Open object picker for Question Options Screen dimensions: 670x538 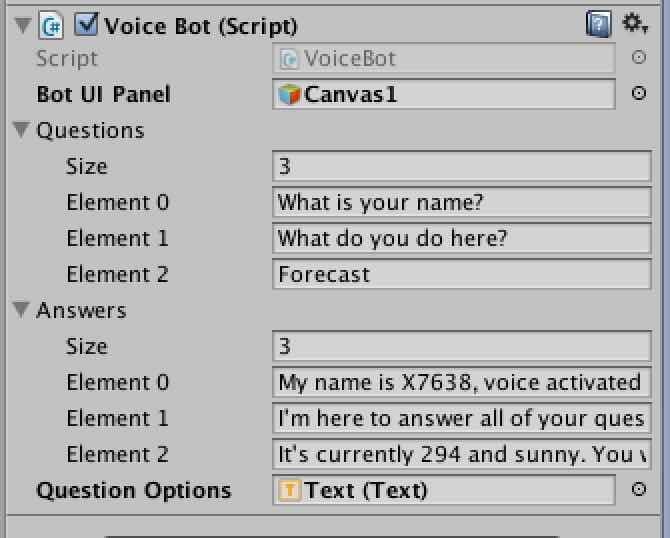click(x=639, y=490)
